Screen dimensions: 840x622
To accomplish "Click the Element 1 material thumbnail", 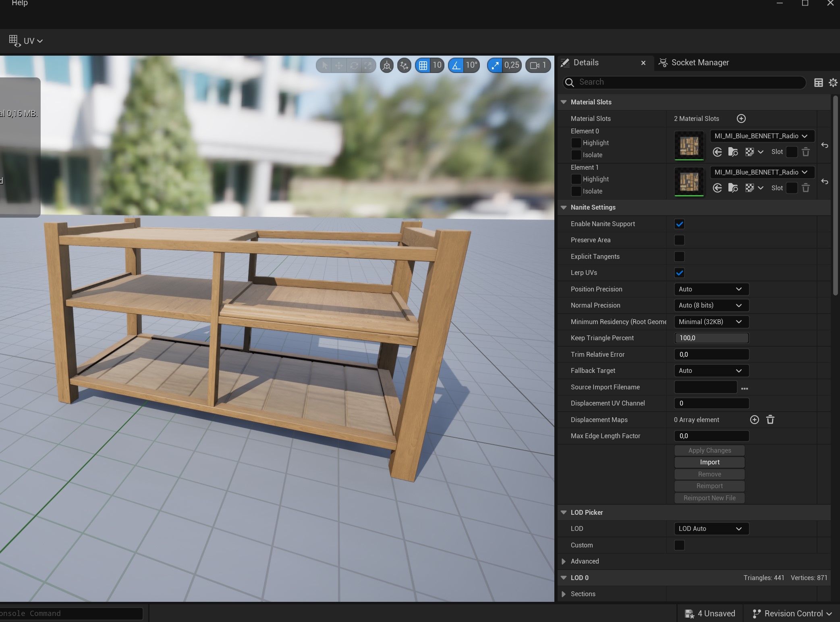I will point(689,182).
